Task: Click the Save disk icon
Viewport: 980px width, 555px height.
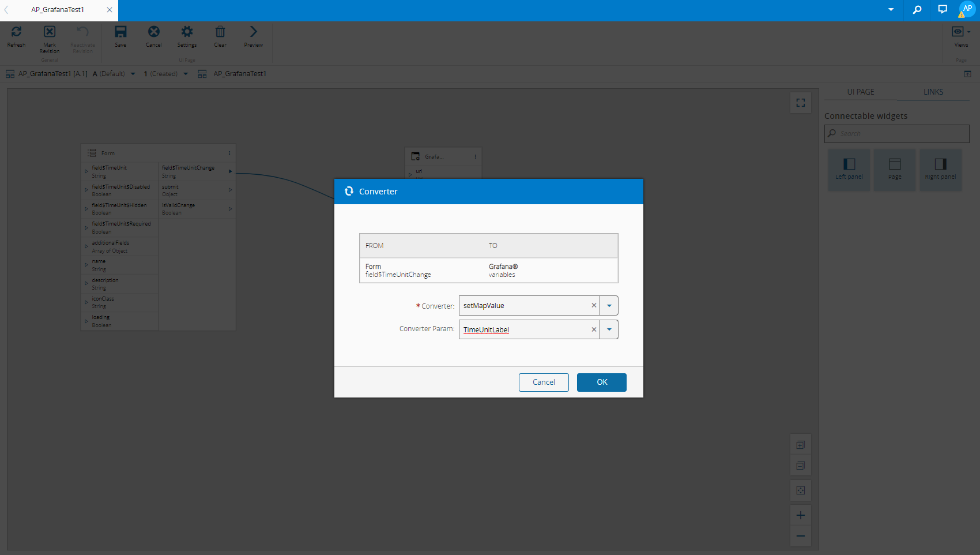Action: point(120,32)
